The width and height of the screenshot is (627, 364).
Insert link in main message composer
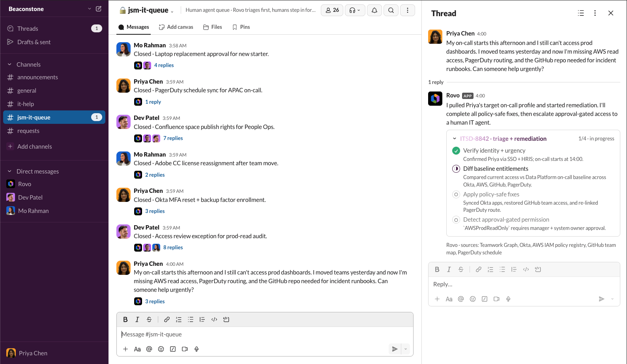click(167, 319)
